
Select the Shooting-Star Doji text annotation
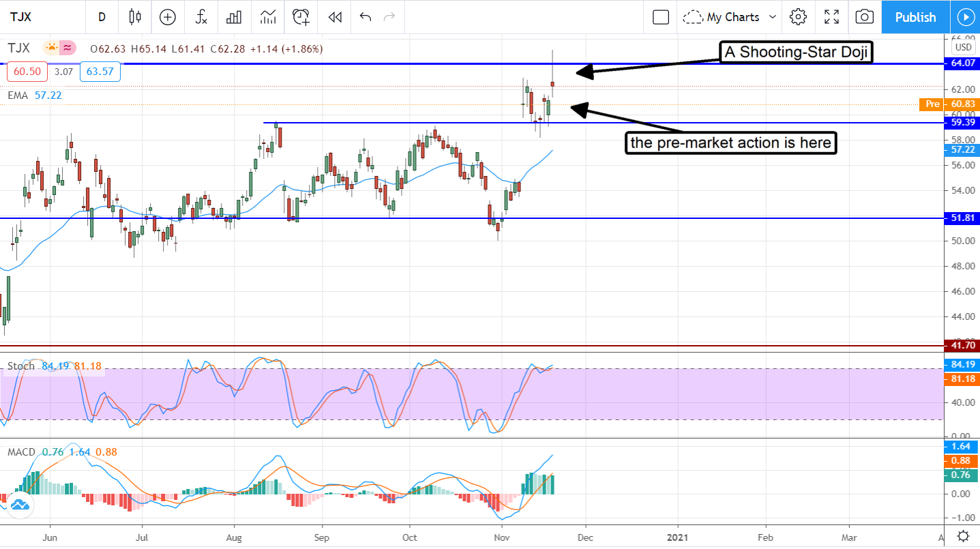point(797,53)
